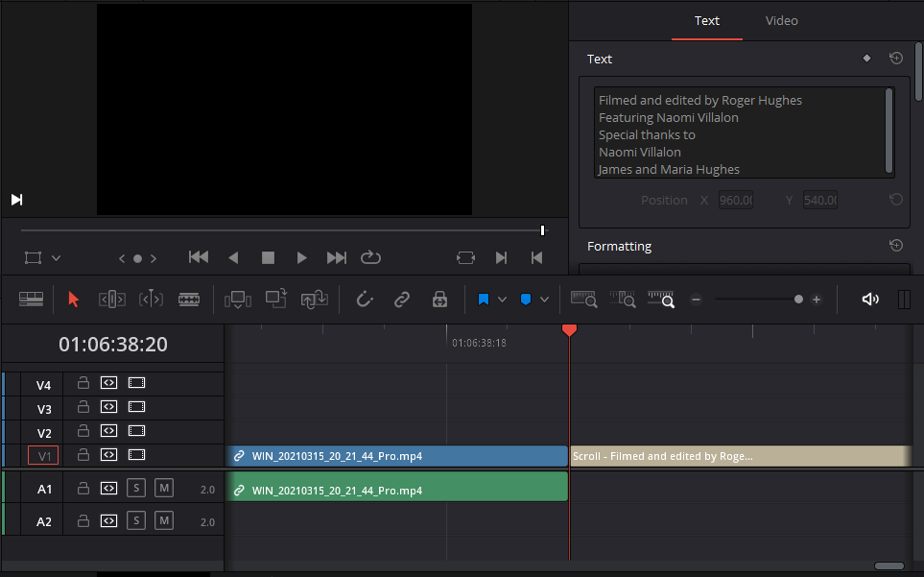Lock video track V4

click(x=83, y=382)
